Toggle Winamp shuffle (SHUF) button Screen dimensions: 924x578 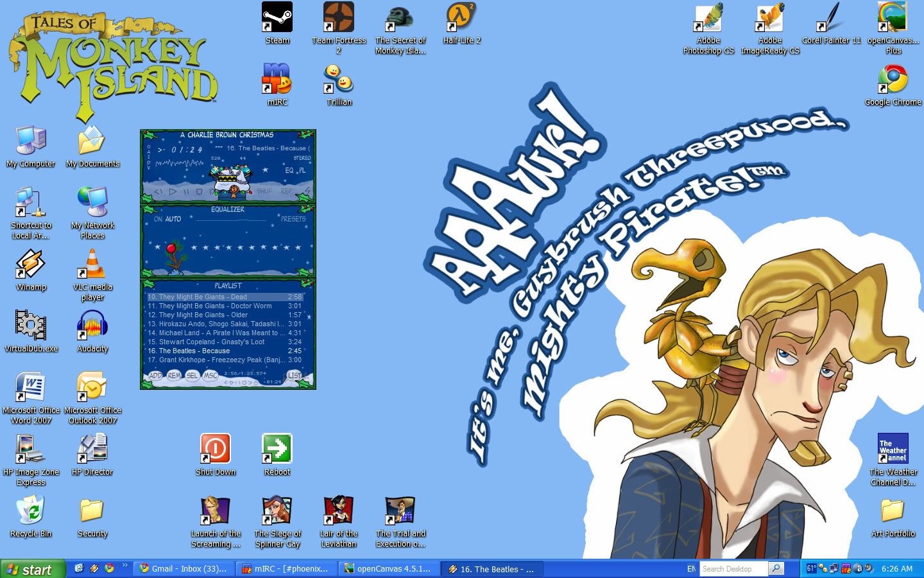[264, 191]
